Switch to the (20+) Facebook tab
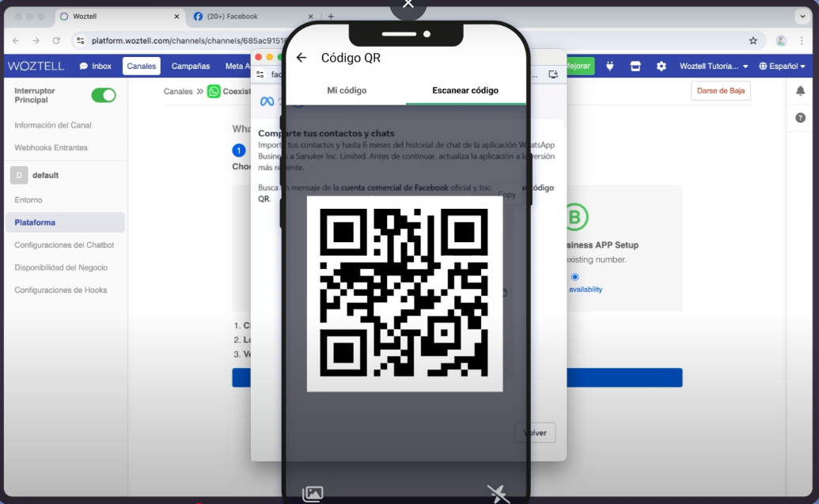The height and width of the screenshot is (504, 819). click(x=253, y=17)
